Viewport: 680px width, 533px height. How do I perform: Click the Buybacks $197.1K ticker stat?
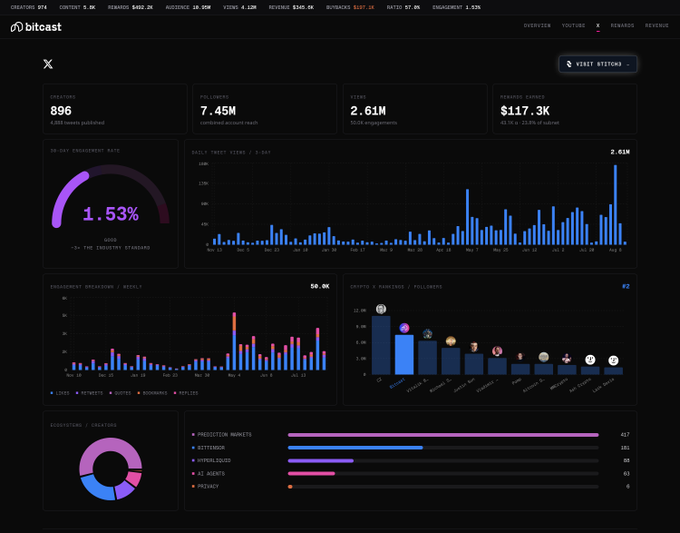tap(350, 7)
